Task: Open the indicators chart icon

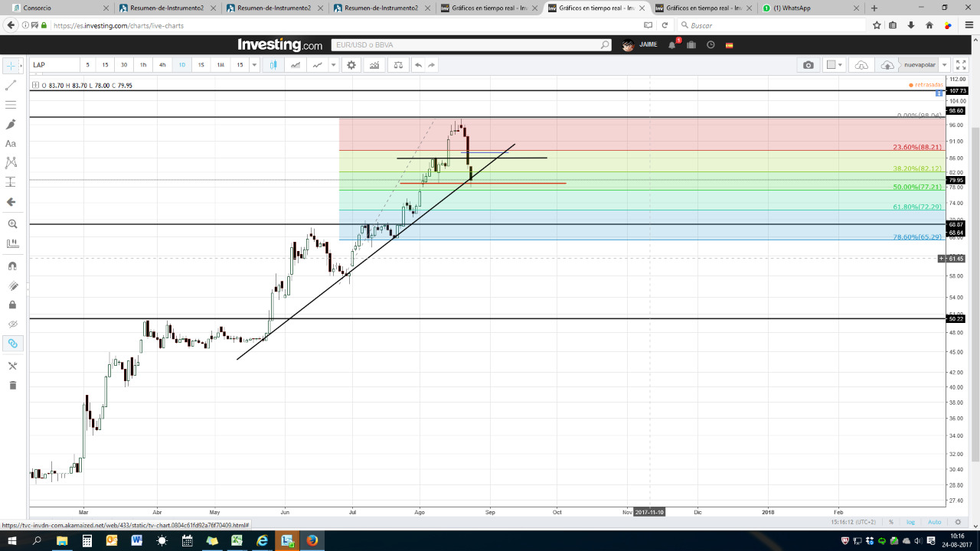Action: pos(374,65)
